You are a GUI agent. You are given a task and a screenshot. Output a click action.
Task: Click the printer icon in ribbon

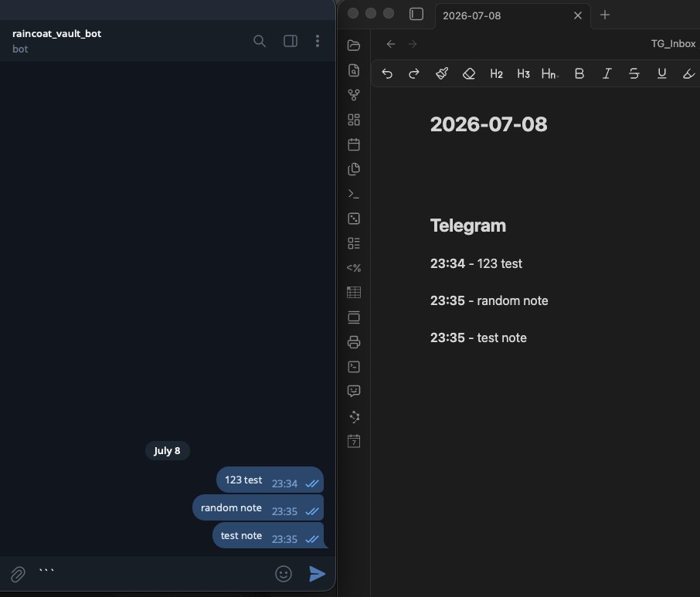(x=354, y=342)
